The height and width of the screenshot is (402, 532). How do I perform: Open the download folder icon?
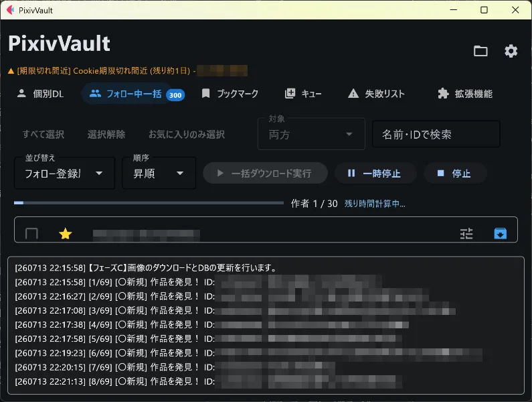(480, 51)
